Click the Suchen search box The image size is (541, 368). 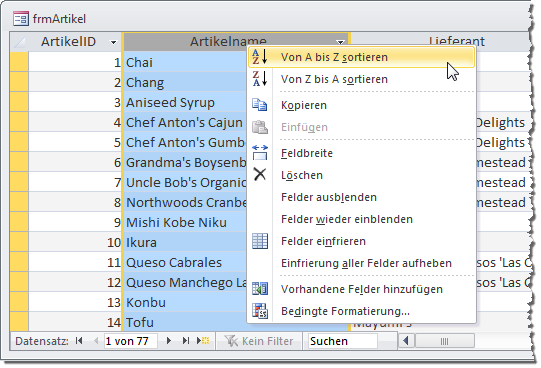click(x=342, y=341)
